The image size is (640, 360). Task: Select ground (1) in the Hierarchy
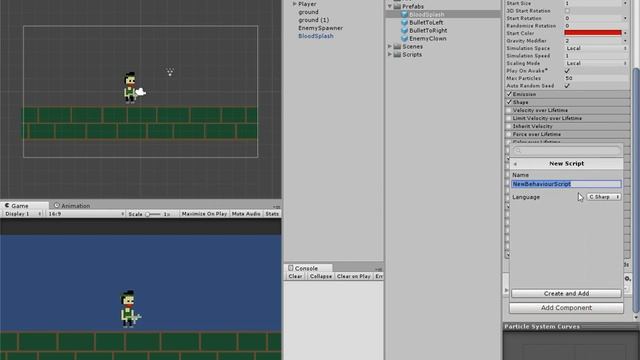pos(313,20)
